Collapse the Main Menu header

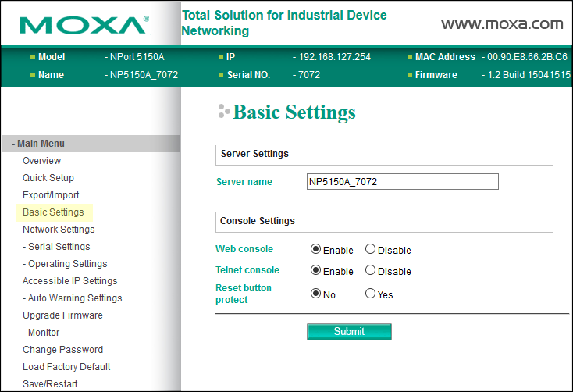[x=39, y=144]
